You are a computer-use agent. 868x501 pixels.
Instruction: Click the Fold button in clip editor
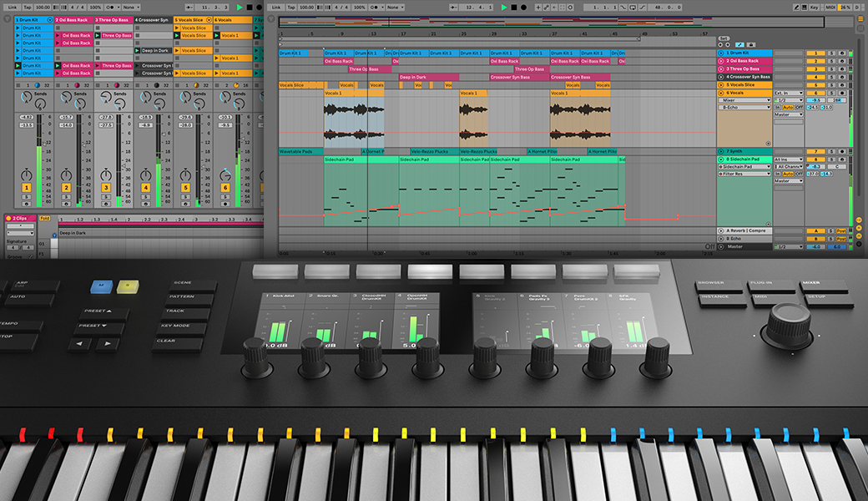pos(45,219)
